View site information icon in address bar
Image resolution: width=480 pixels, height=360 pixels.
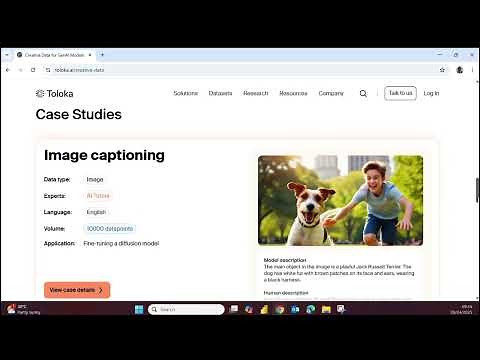48,70
